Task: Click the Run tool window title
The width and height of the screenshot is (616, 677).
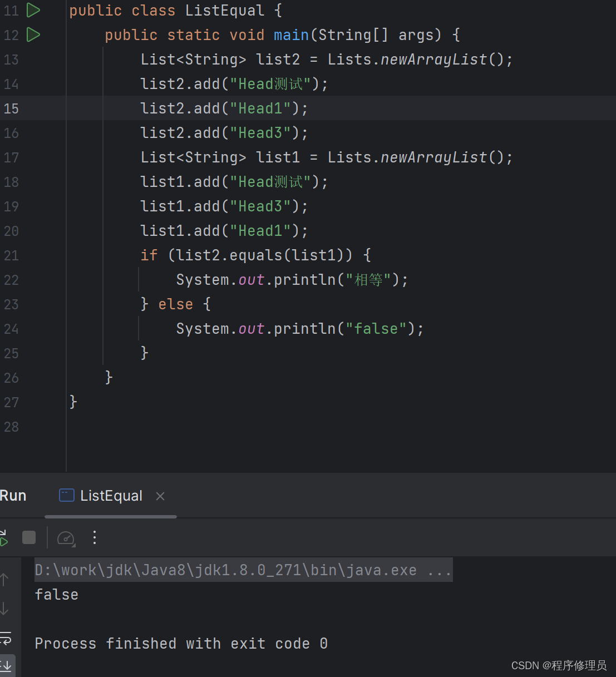Action: point(13,496)
